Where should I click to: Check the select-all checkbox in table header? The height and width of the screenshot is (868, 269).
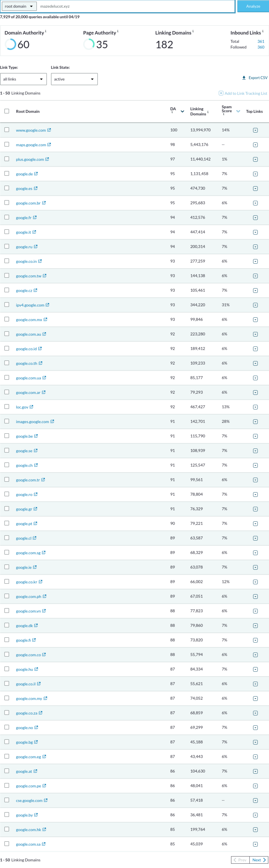click(x=7, y=111)
